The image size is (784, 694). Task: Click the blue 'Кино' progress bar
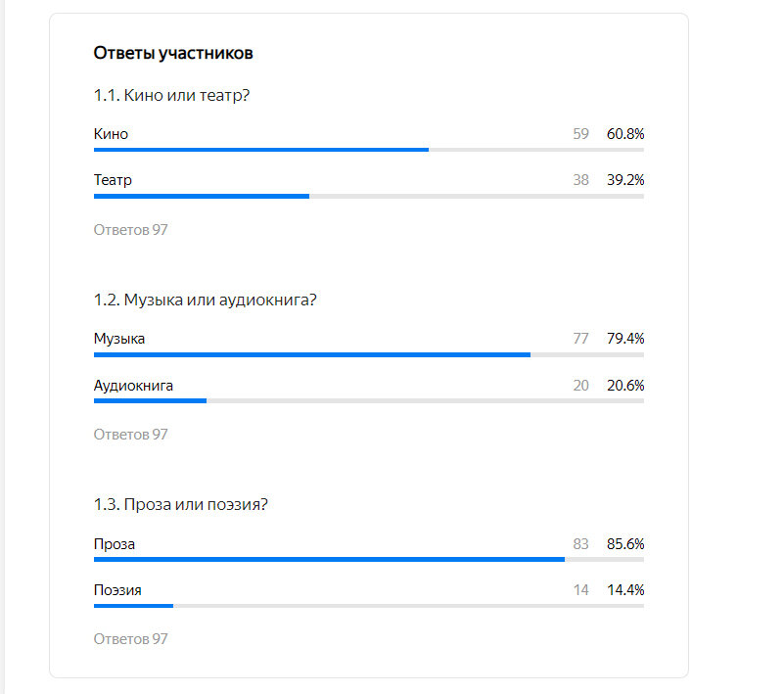(261, 150)
